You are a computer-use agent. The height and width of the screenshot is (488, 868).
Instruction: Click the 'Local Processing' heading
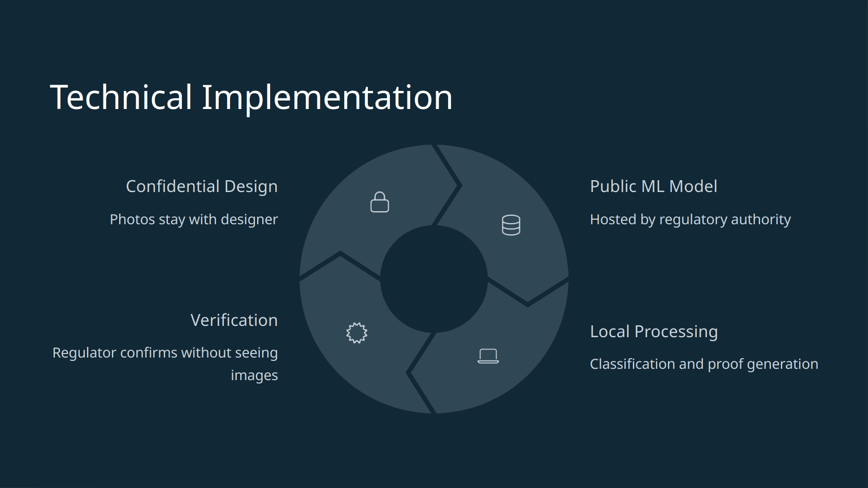pyautogui.click(x=653, y=332)
